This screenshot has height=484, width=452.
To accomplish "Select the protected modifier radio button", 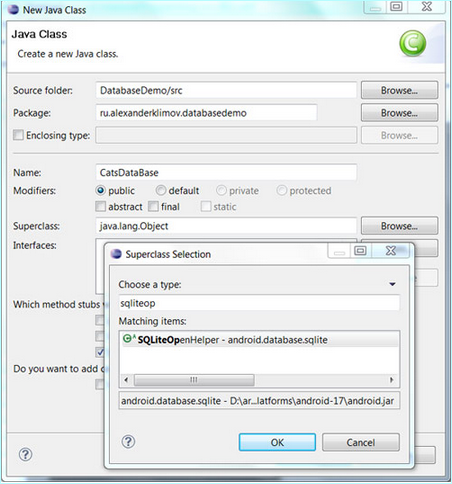I will coord(282,190).
